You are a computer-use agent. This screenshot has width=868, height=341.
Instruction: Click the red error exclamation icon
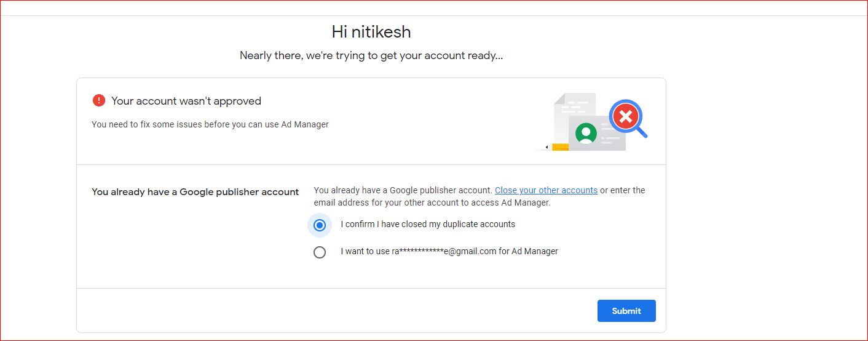coord(98,100)
